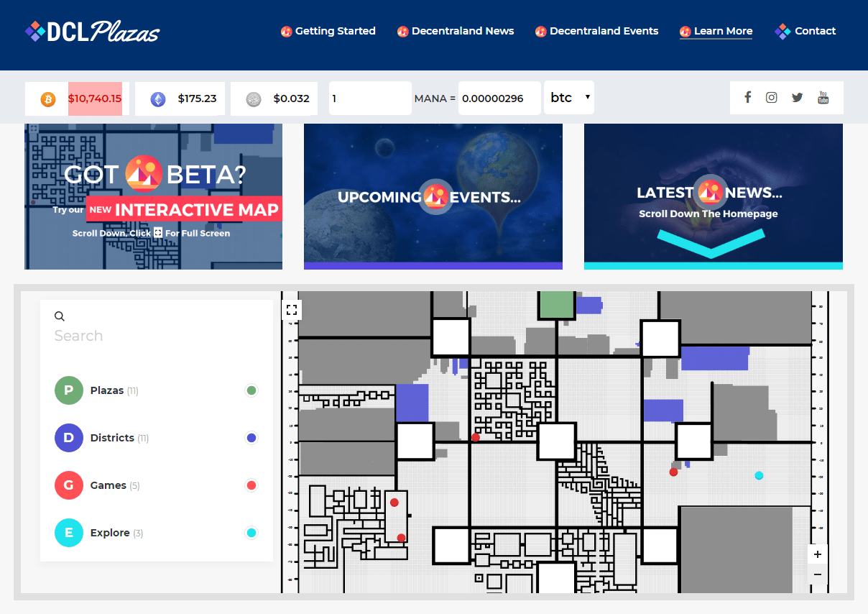Select the Games category label
Screen dimensions: 868x614
[x=108, y=485]
